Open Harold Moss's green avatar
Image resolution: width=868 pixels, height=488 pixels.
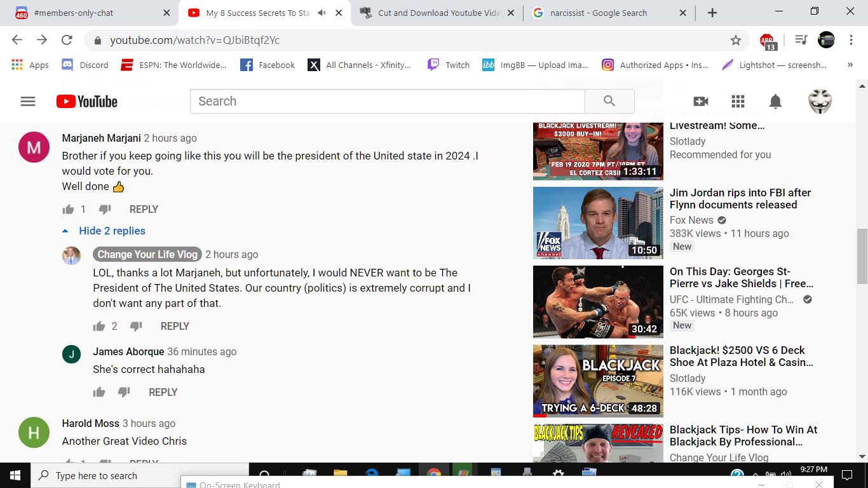click(x=34, y=433)
